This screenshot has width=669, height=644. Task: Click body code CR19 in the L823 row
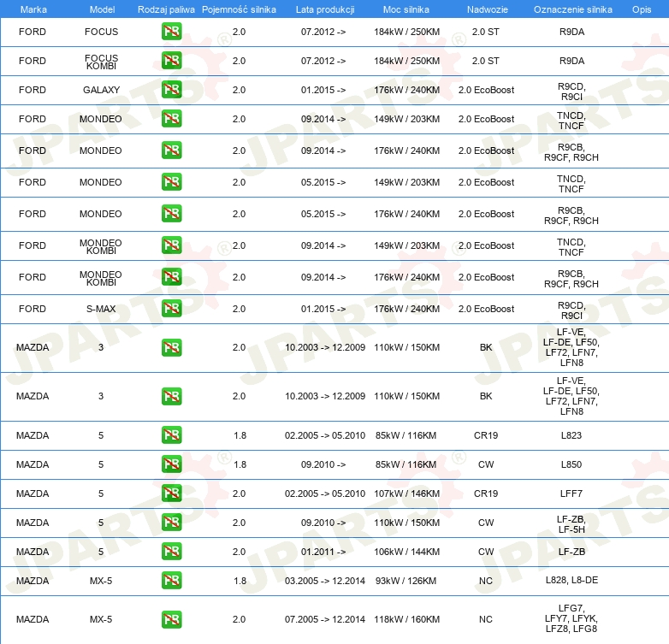click(x=486, y=435)
